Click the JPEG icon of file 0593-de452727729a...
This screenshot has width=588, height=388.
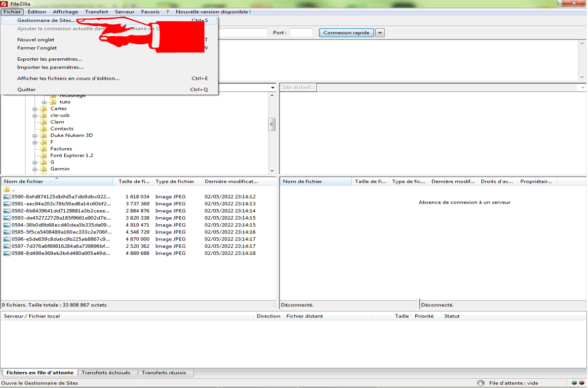click(x=7, y=218)
